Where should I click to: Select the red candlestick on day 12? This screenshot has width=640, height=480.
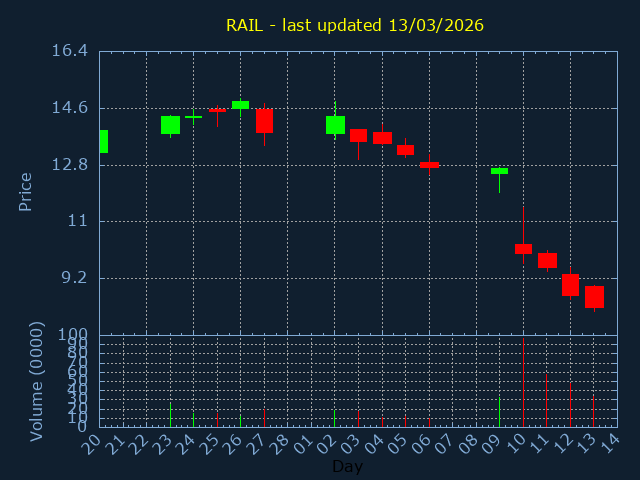570,285
